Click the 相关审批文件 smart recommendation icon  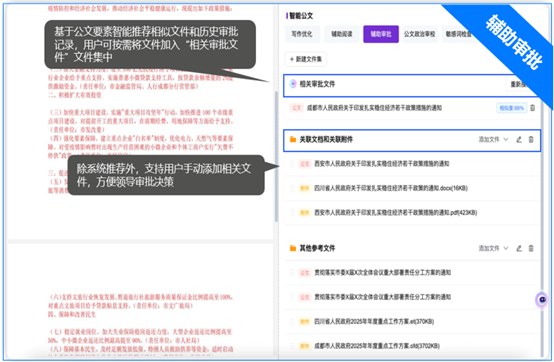pos(293,84)
